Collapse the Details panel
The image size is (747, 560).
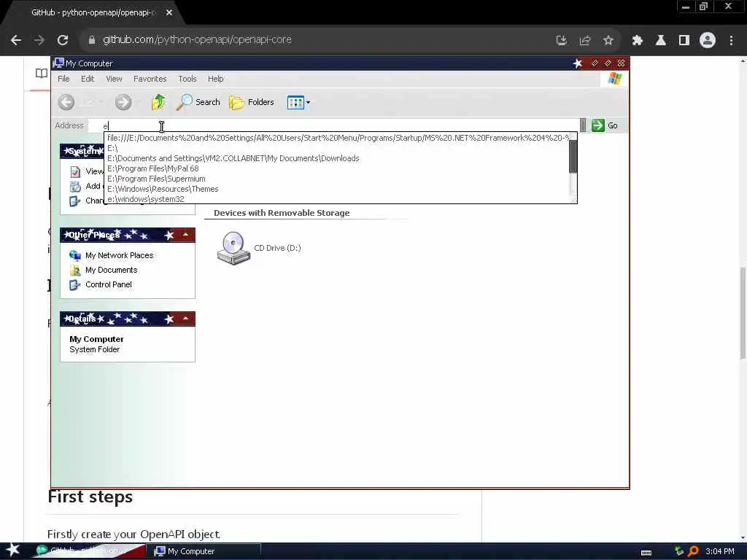[x=185, y=319]
